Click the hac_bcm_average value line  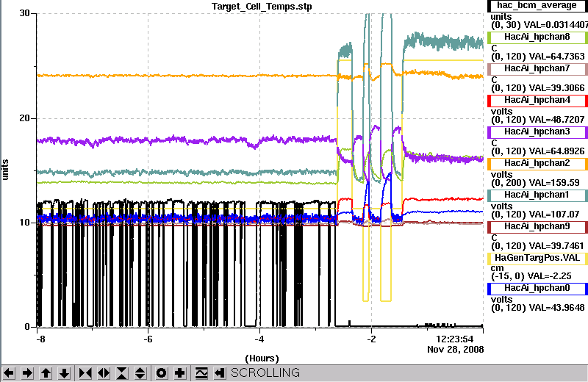[x=539, y=25]
